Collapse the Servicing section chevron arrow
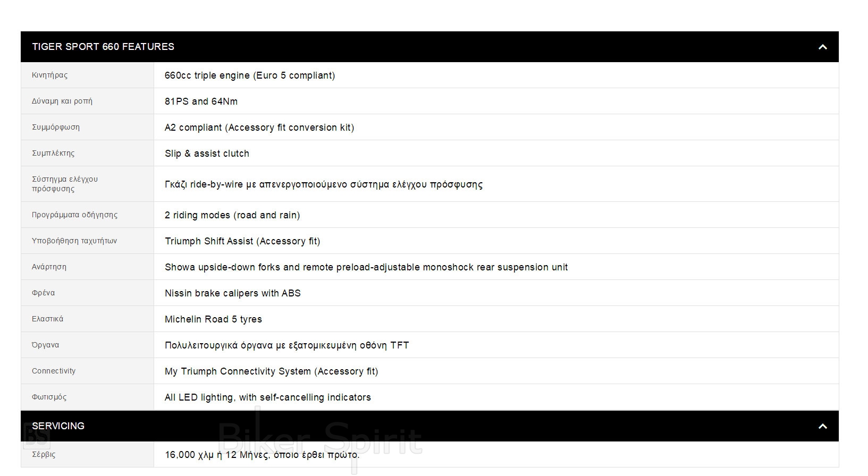The image size is (868, 476). (822, 426)
